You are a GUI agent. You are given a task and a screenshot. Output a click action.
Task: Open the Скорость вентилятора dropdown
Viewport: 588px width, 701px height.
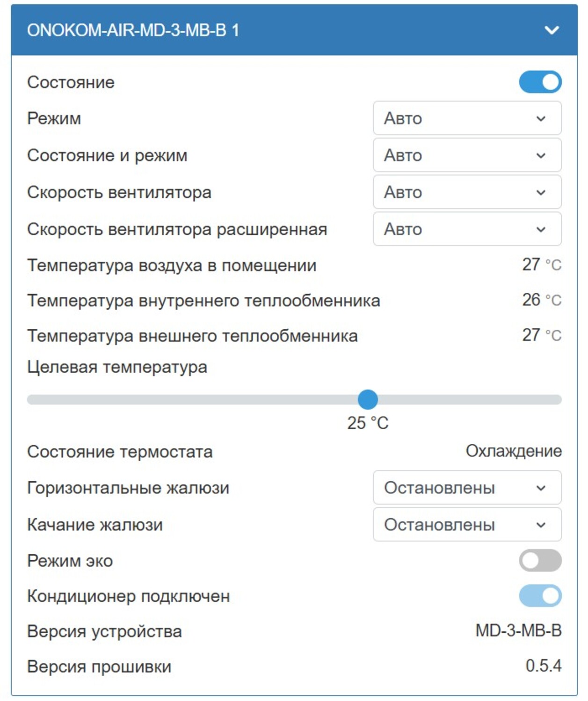(467, 192)
